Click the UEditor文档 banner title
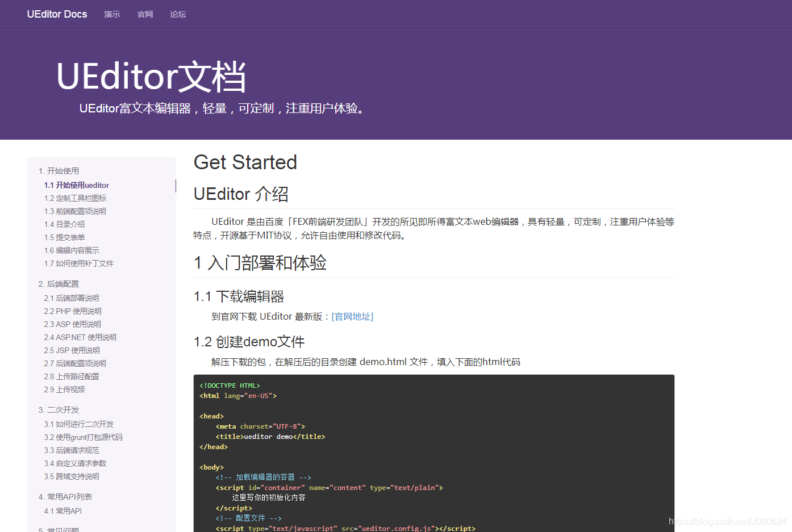792x532 pixels. [151, 77]
